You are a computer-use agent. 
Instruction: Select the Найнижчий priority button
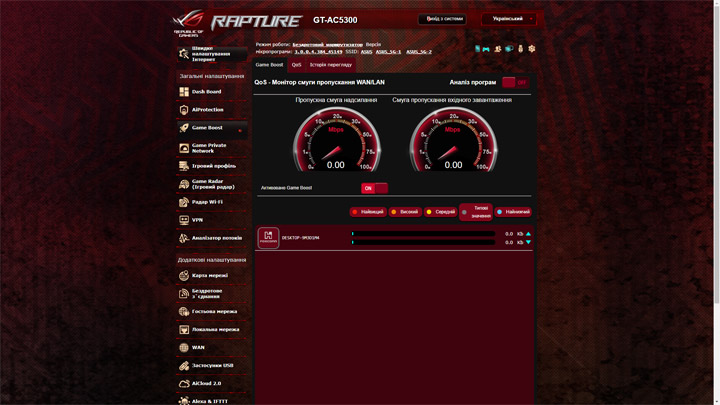(x=513, y=212)
